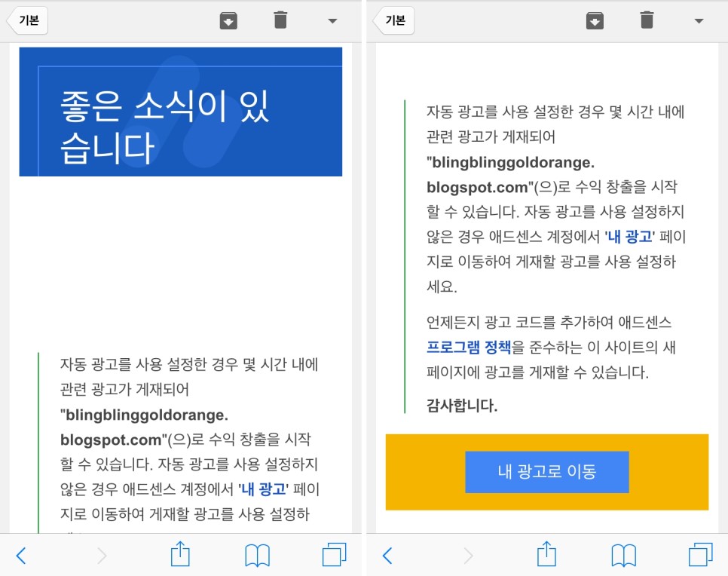Click the 내 광고로 이동 button

(x=547, y=472)
